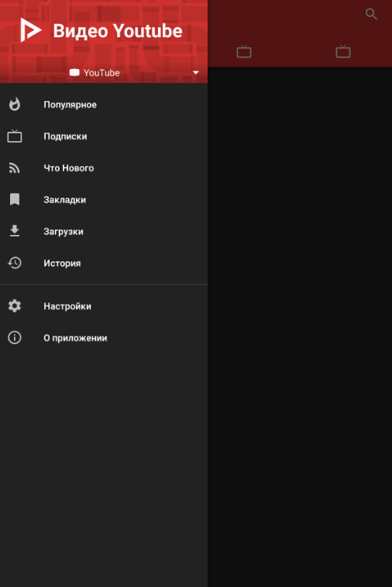This screenshot has width=392, height=587.
Task: Expand the YouTube service dropdown arrow
Action: [x=196, y=73]
